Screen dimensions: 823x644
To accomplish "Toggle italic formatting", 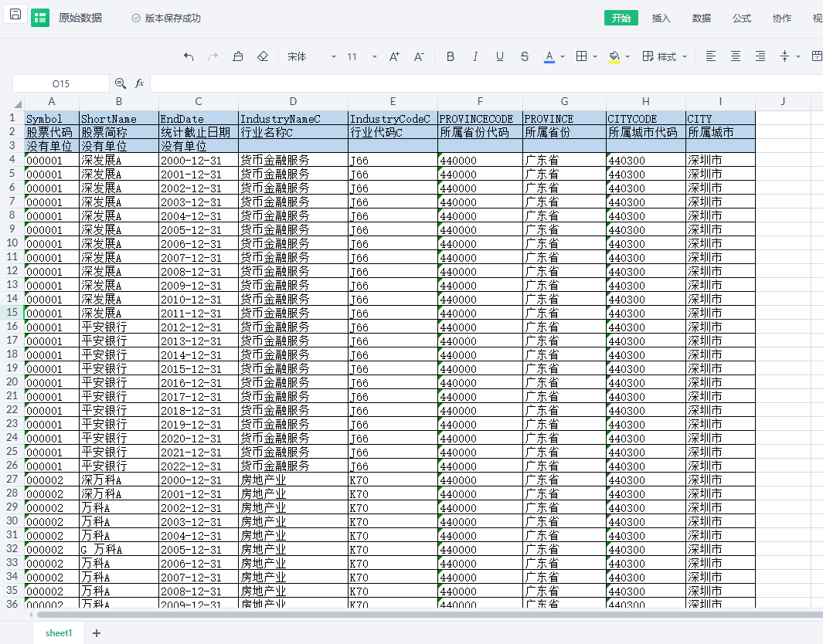I will pyautogui.click(x=475, y=56).
